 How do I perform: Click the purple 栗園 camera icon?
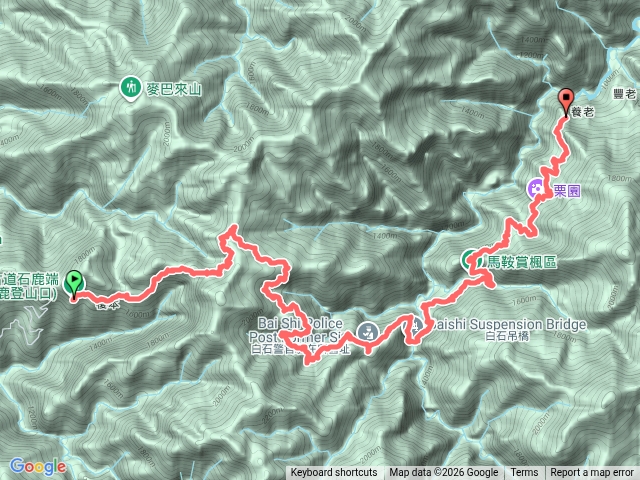click(536, 189)
